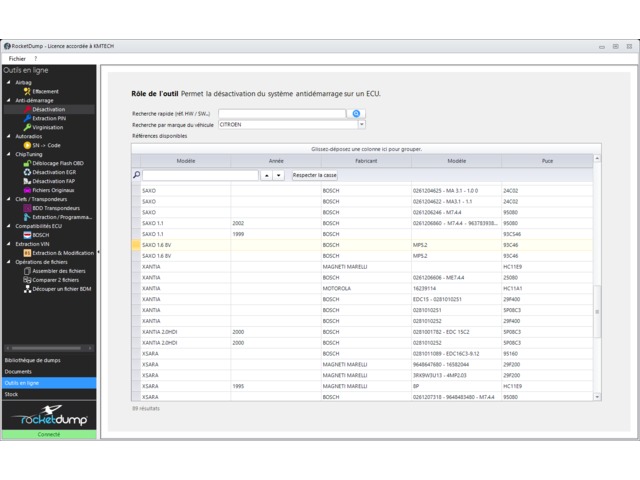Collapse the Clefs / Transpondeurs node

[x=9, y=199]
